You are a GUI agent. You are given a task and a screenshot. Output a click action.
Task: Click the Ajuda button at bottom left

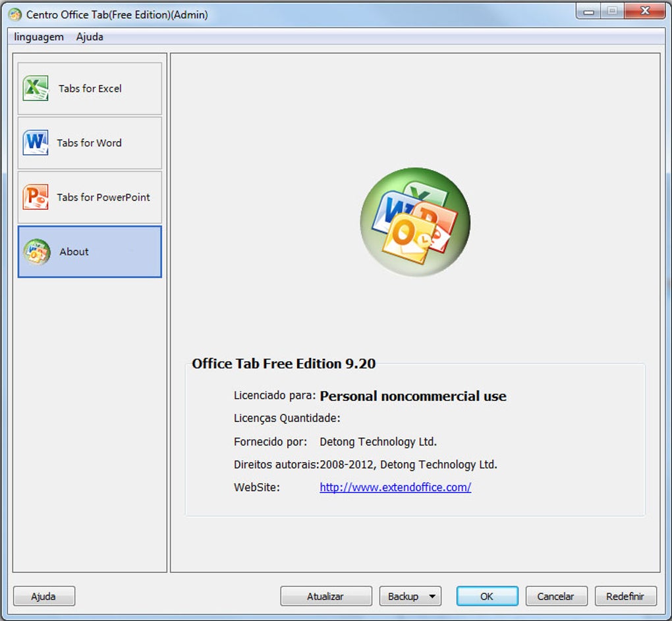coord(44,596)
